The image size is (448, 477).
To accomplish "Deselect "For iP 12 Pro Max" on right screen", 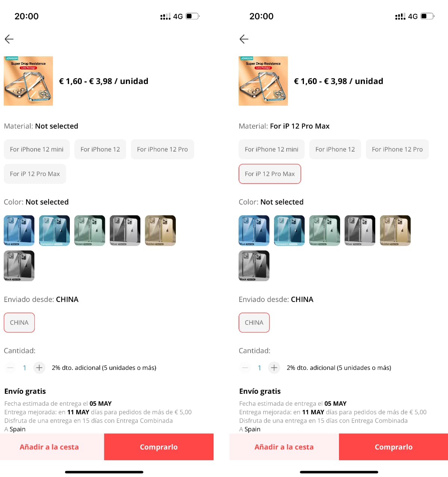I will 270,174.
